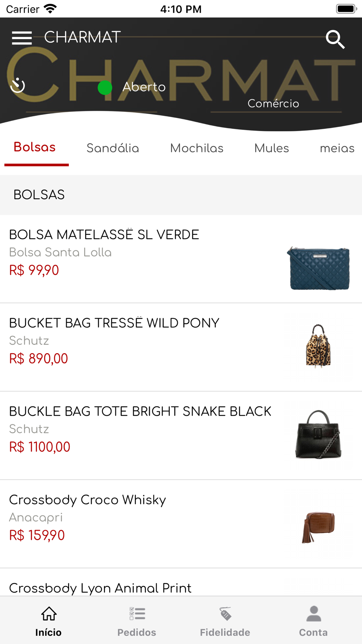Open the hamburger menu
Screen dimensions: 362x644
coord(22,38)
